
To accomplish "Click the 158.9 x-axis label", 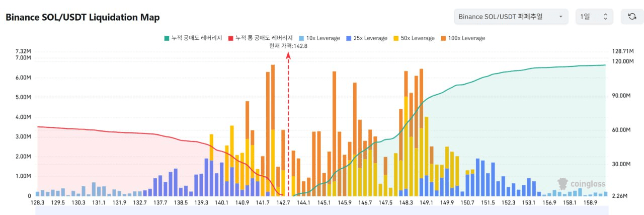I will point(590,202).
